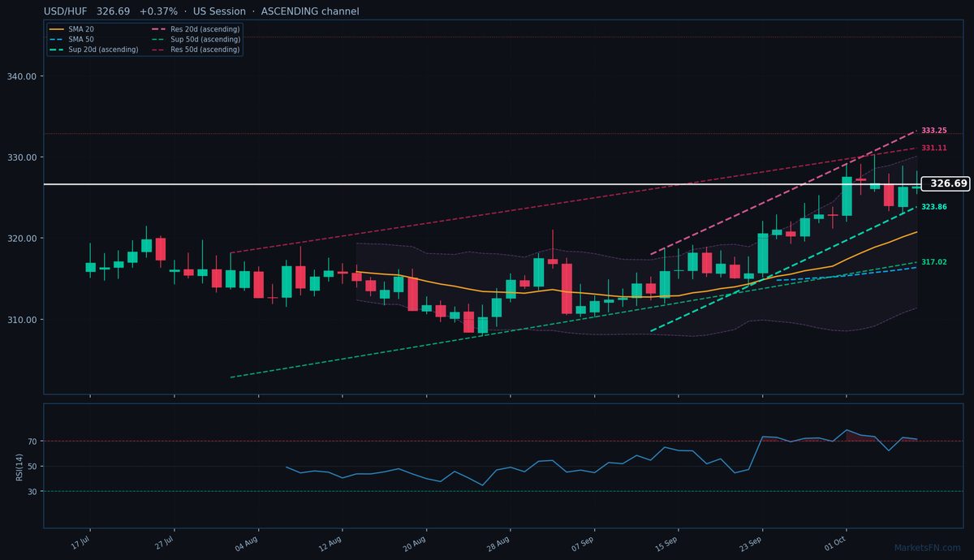Click the 20 Aug date label

(415, 543)
